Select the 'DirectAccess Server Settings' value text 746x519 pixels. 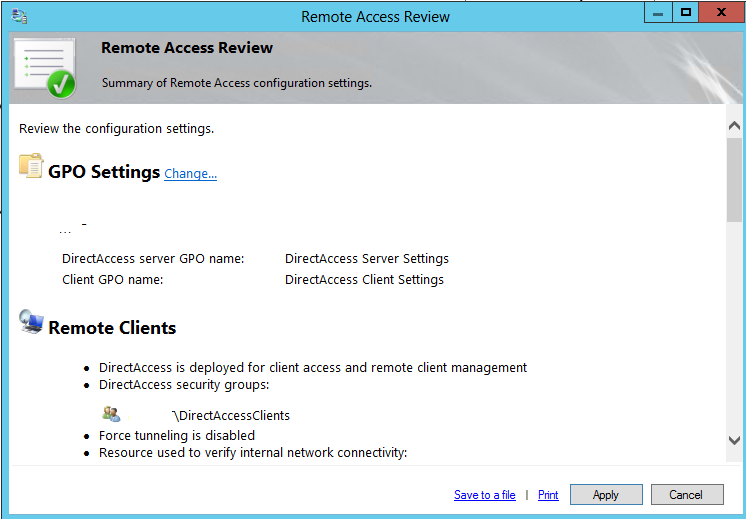pyautogui.click(x=367, y=259)
